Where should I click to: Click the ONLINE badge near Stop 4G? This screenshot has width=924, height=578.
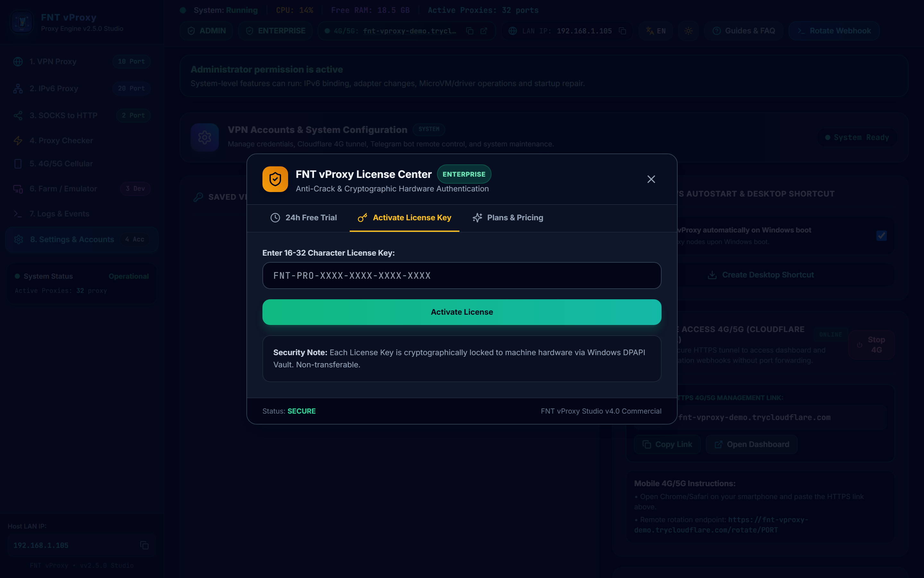tap(830, 335)
